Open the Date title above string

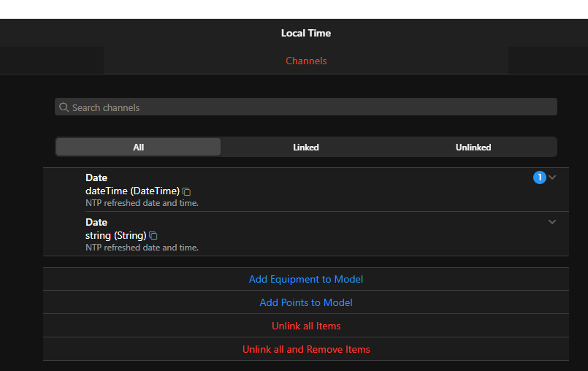pos(96,222)
